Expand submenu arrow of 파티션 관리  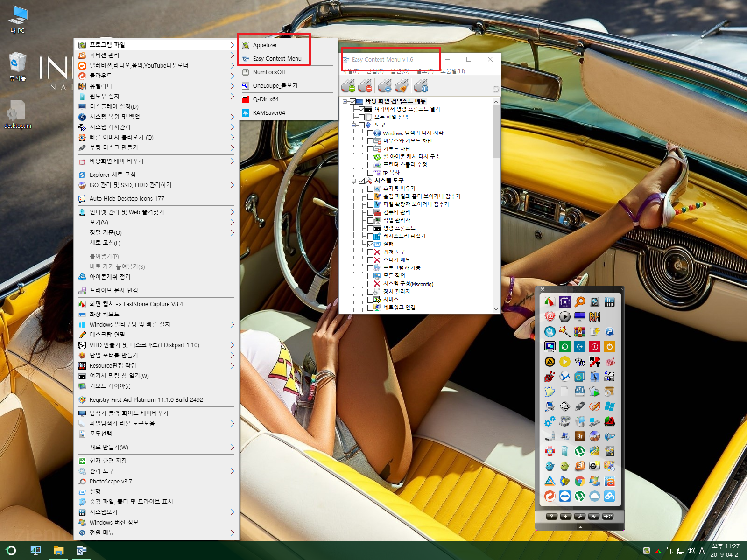click(232, 55)
